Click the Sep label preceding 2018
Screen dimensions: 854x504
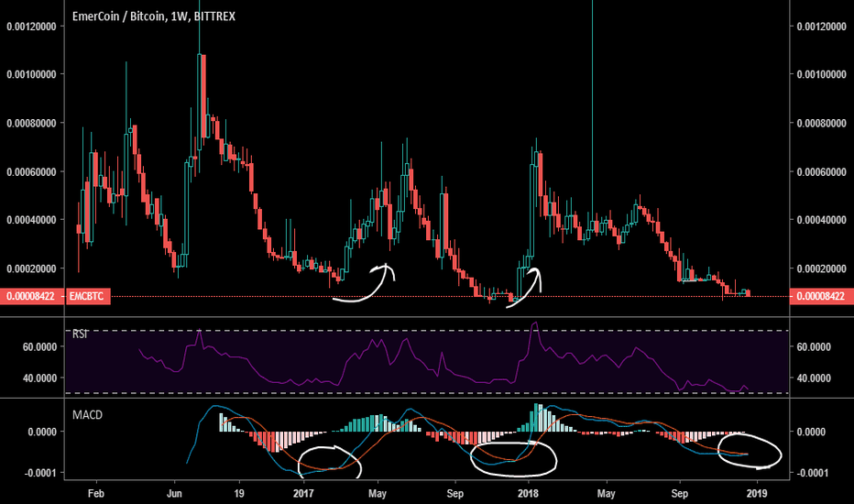454,494
